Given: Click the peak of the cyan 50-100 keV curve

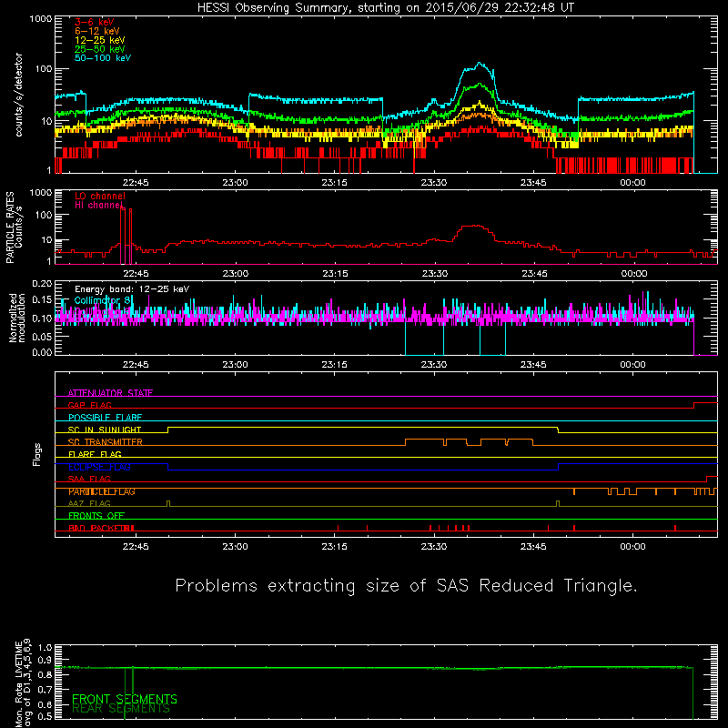Looking at the screenshot, I should (480, 63).
